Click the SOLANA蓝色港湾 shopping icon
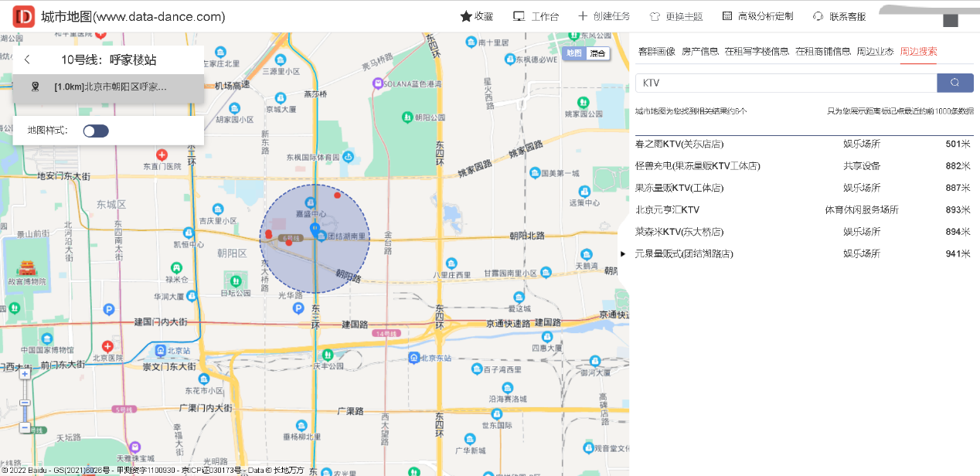This screenshot has height=476, width=980. pos(377,83)
